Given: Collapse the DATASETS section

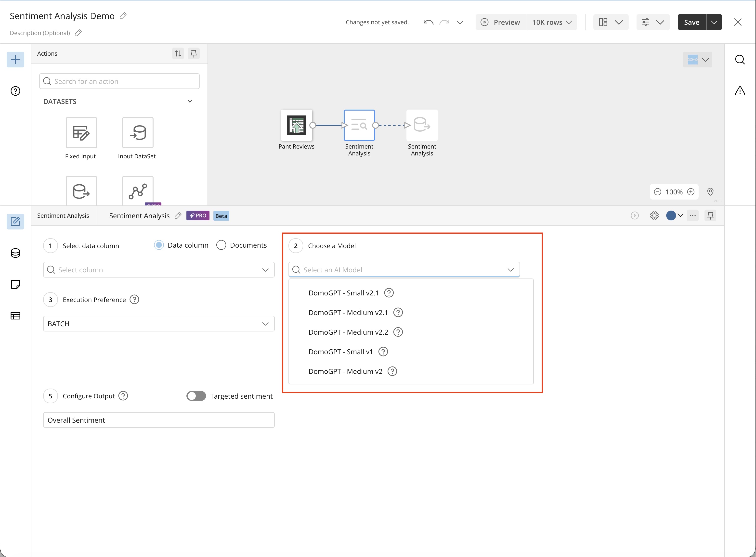Looking at the screenshot, I should point(190,101).
